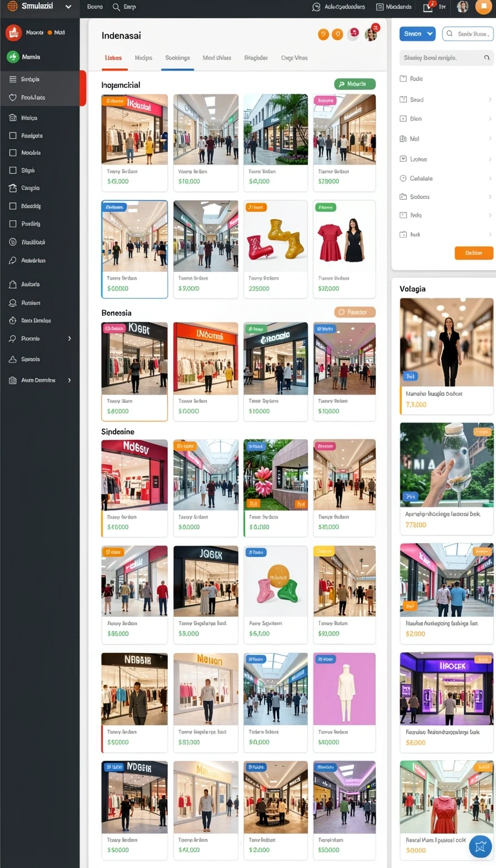Toggle the Fondgits square in sidebar
This screenshot has height=868, width=496.
coord(13,136)
